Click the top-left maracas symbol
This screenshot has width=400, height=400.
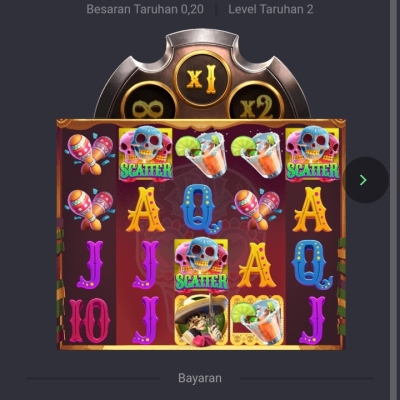(x=90, y=154)
